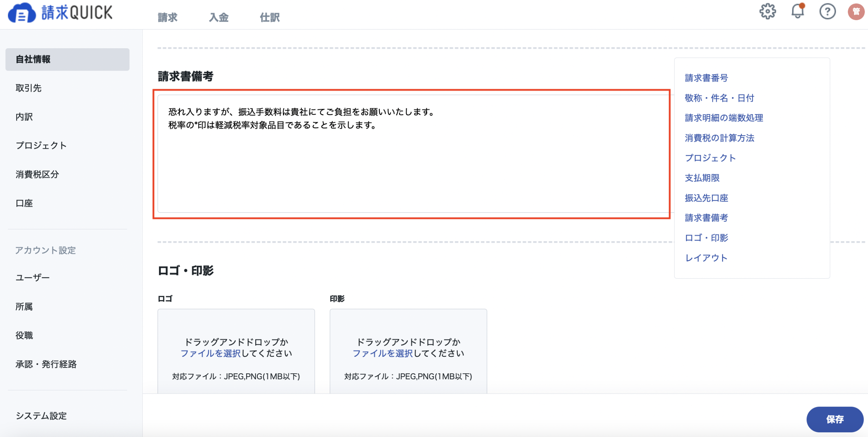868x437 pixels.
Task: Jump to 請求書備考 link in right navigation
Action: click(706, 218)
